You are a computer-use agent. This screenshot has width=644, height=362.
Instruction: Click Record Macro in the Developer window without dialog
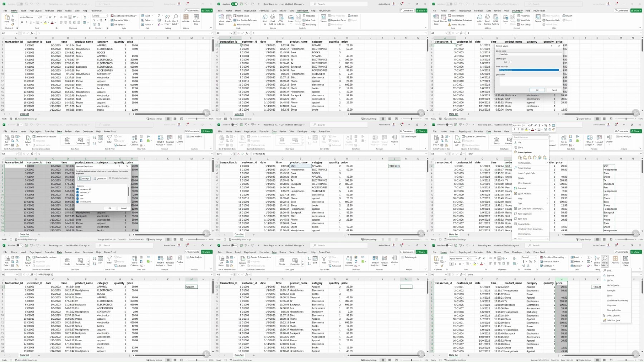tap(241, 16)
